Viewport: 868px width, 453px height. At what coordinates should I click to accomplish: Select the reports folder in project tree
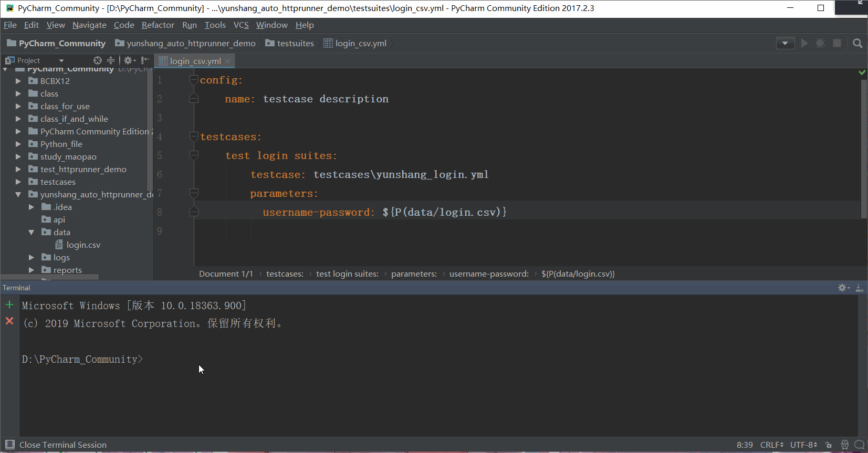(x=62, y=270)
